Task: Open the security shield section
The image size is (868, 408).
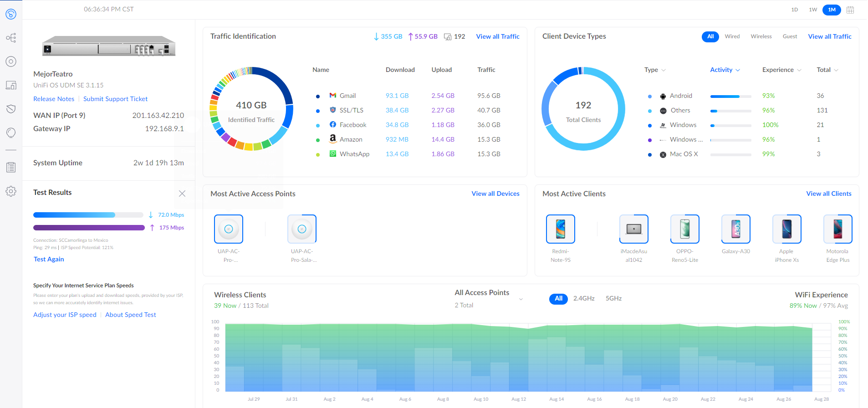Action: (11, 109)
